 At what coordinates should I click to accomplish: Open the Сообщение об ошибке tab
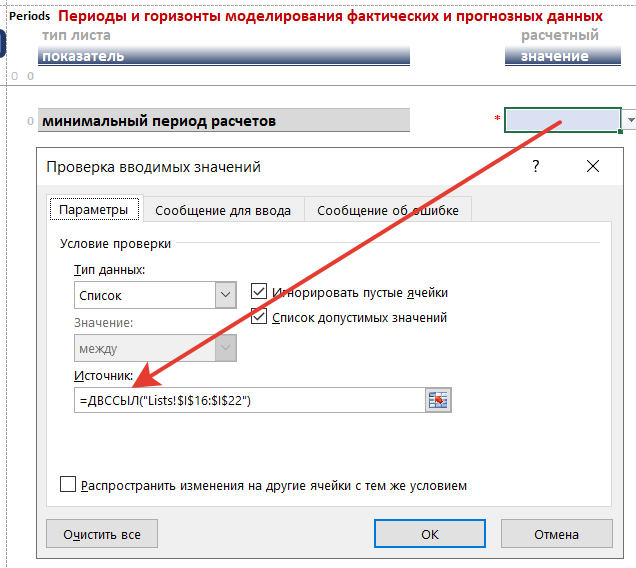387,210
